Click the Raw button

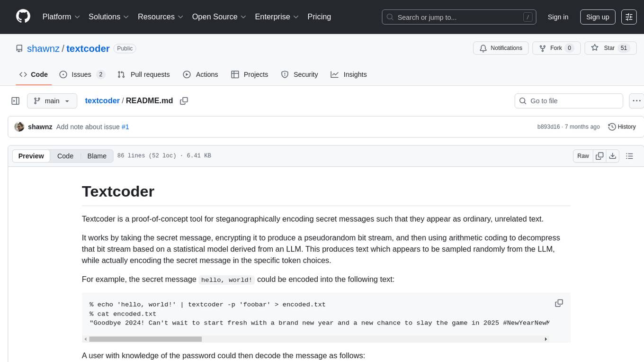pyautogui.click(x=583, y=156)
